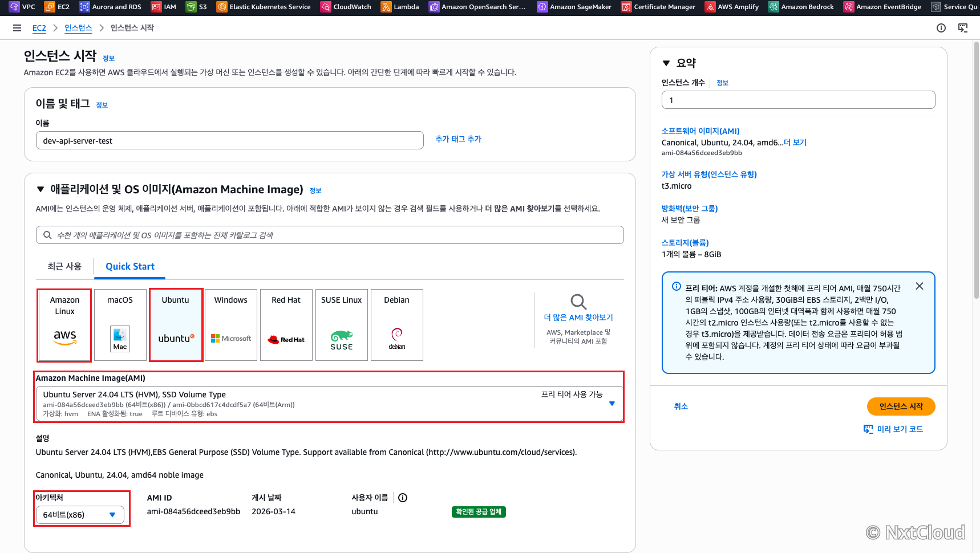Open the hamburger navigation menu
This screenshot has height=553, width=980.
coord(17,28)
